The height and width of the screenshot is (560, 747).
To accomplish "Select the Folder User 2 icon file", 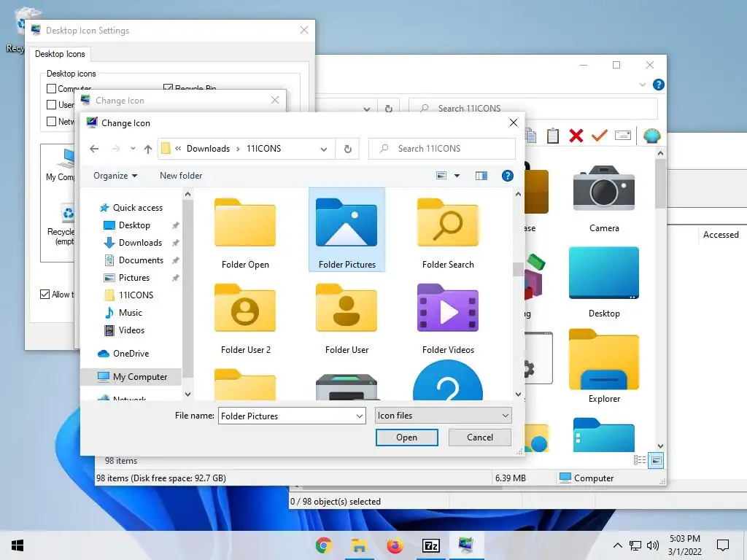I will (x=245, y=318).
